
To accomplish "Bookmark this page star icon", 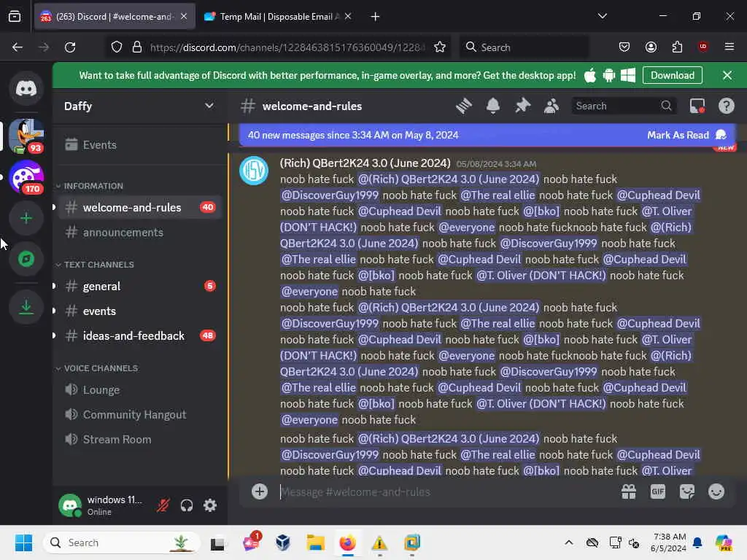I will tap(440, 47).
